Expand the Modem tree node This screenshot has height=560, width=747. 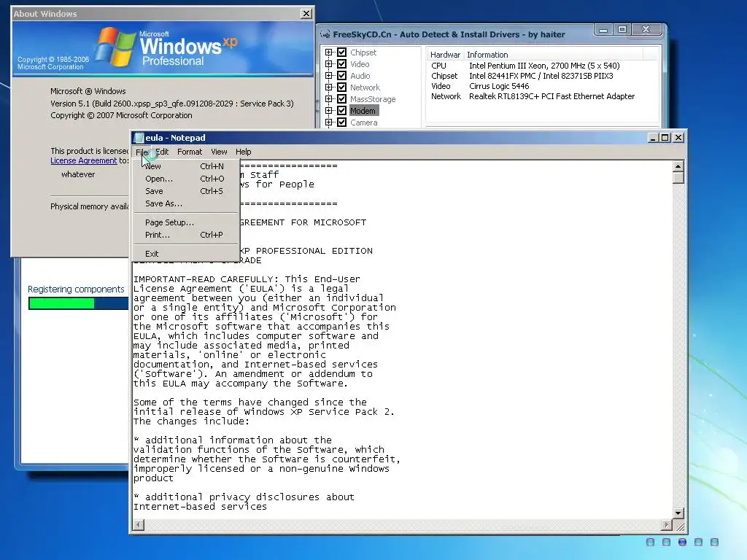[x=329, y=111]
